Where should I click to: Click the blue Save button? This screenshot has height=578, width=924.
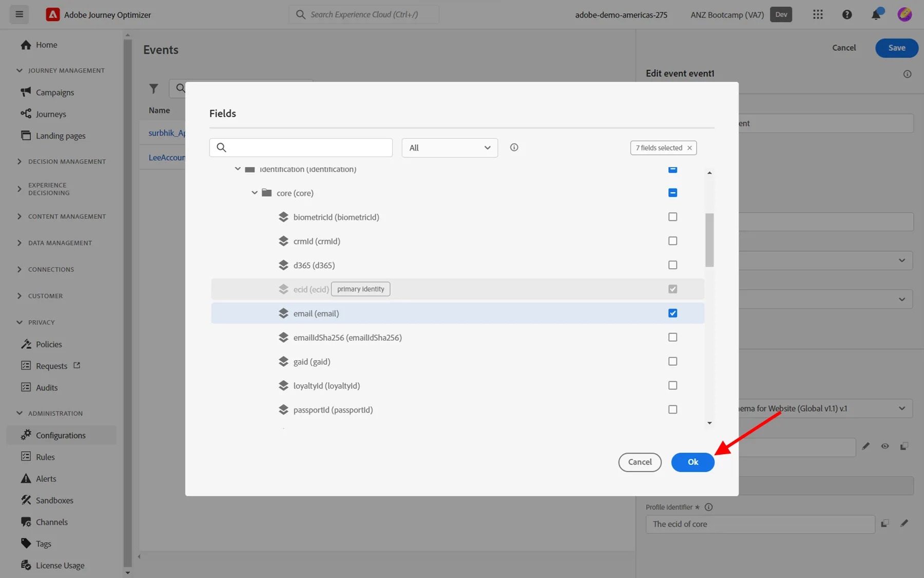(x=896, y=48)
